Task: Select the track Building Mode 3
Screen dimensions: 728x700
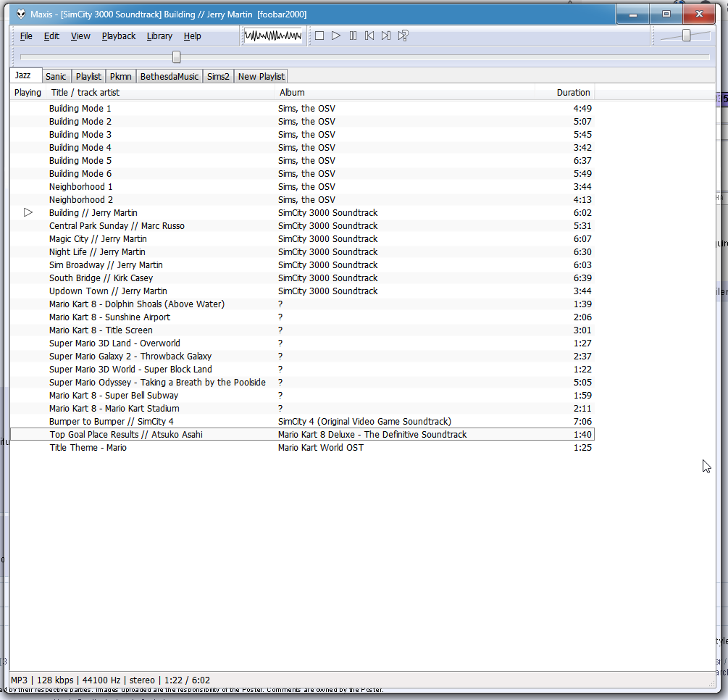Action: (302, 134)
